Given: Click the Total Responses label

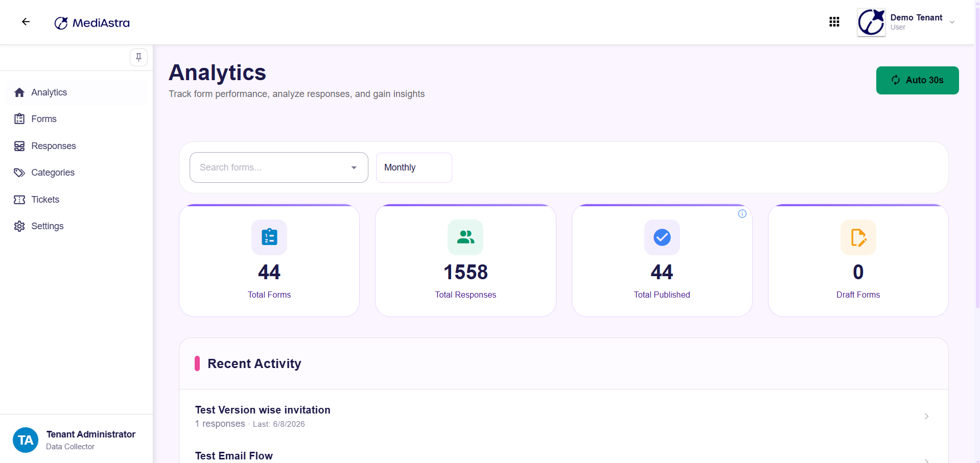Looking at the screenshot, I should [465, 295].
